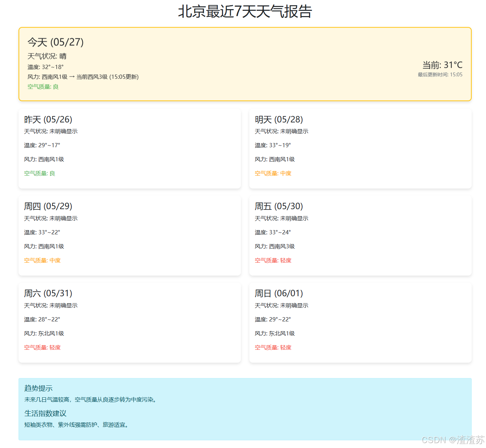Click today's wind line with 15:05更新
This screenshot has height=448, width=486.
point(83,77)
